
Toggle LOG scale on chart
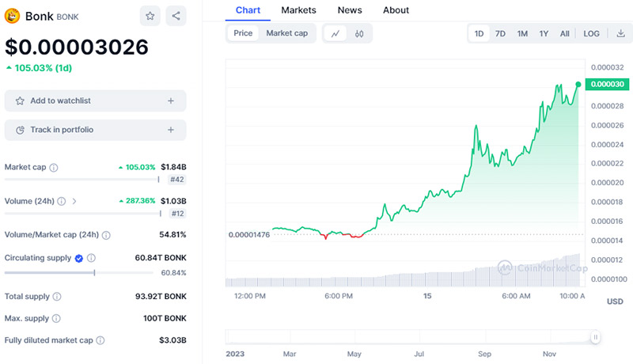[x=591, y=33]
